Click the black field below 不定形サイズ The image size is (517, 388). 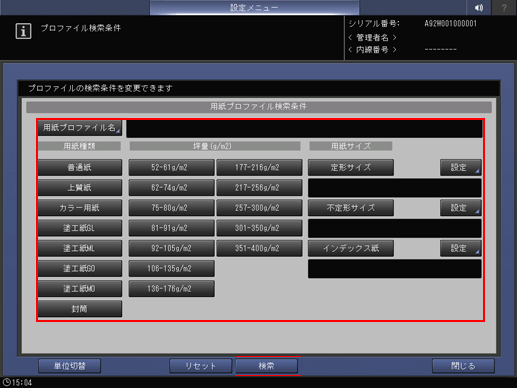[395, 228]
